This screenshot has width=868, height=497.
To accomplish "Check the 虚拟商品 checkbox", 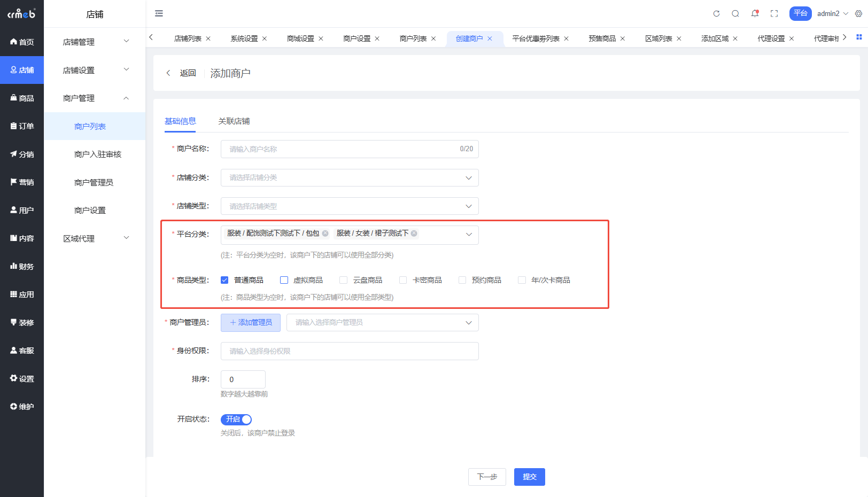I will pos(284,280).
